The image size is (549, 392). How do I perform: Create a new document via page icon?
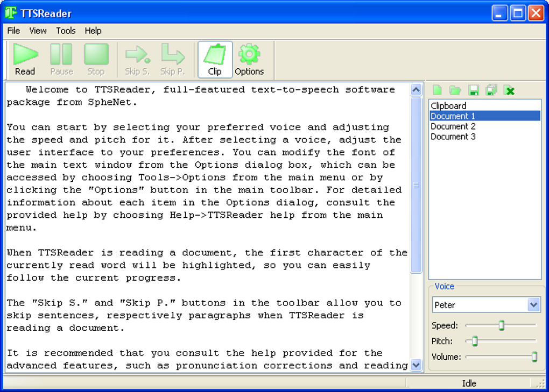(x=437, y=90)
